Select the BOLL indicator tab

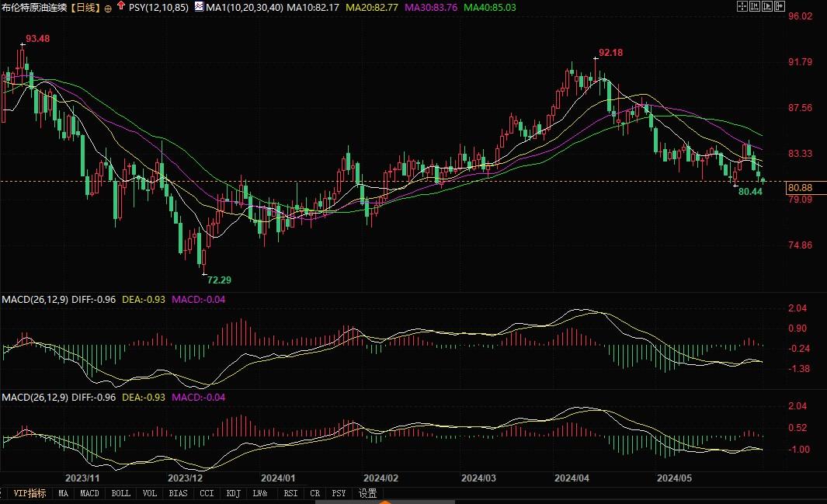click(x=120, y=493)
